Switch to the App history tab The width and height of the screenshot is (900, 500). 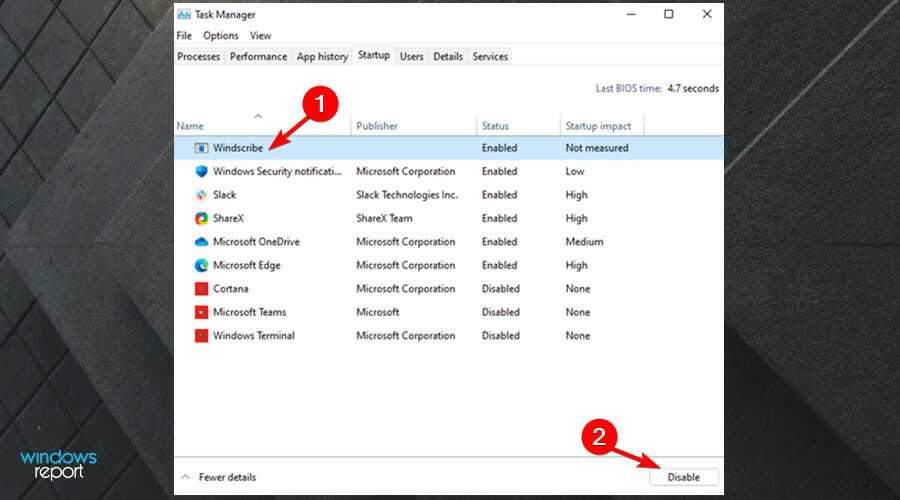[322, 56]
